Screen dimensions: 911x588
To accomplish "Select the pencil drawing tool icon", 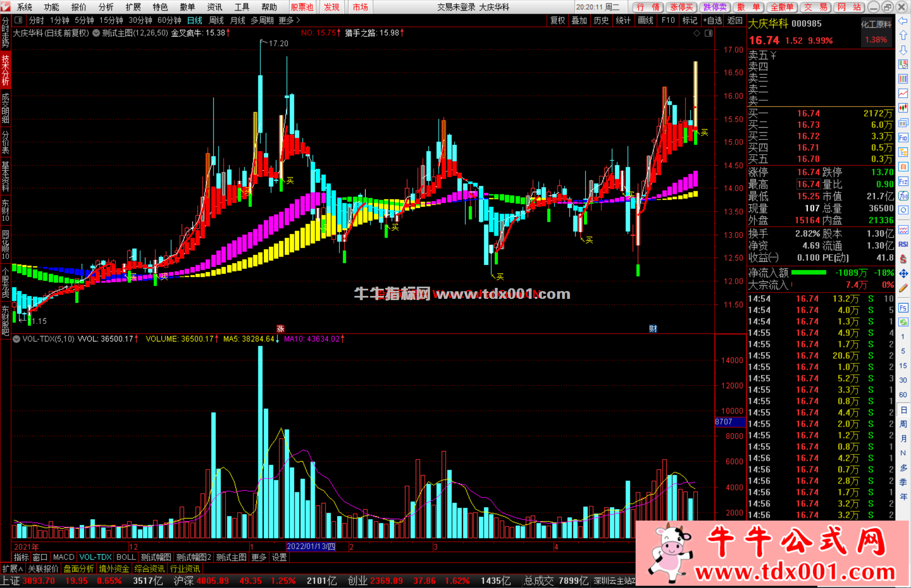I will 903,288.
